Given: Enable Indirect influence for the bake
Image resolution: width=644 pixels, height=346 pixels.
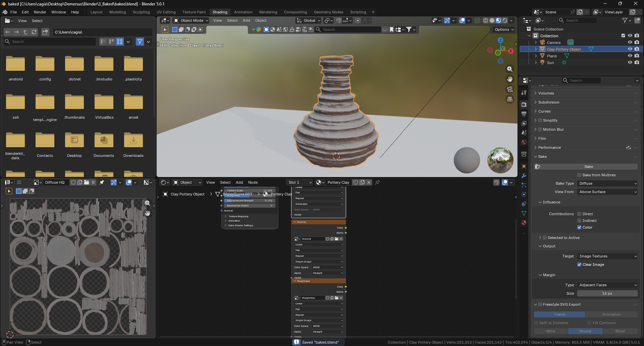Looking at the screenshot, I should [579, 221].
